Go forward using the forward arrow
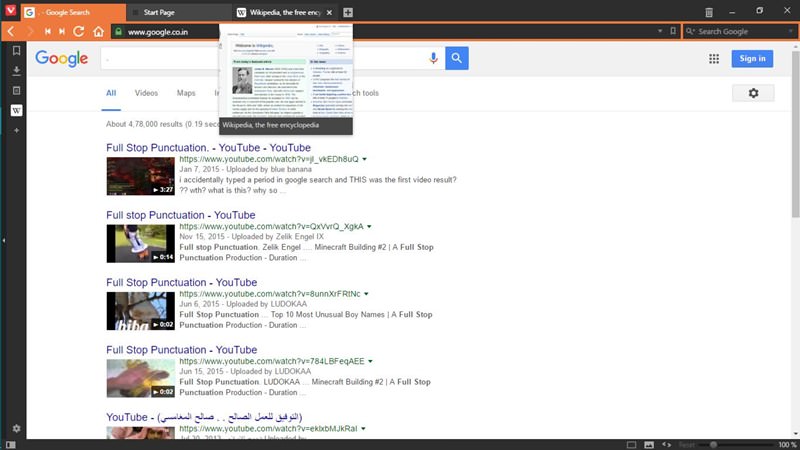Image resolution: width=800 pixels, height=450 pixels. tap(30, 32)
